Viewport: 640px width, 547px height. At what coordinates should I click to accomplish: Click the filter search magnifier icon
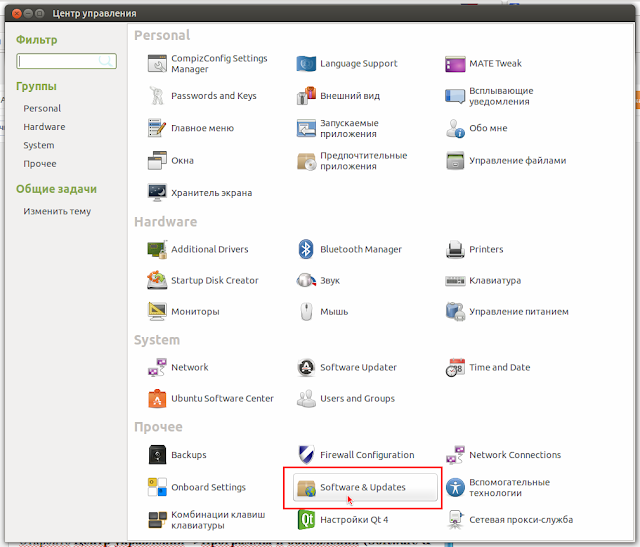(x=106, y=61)
